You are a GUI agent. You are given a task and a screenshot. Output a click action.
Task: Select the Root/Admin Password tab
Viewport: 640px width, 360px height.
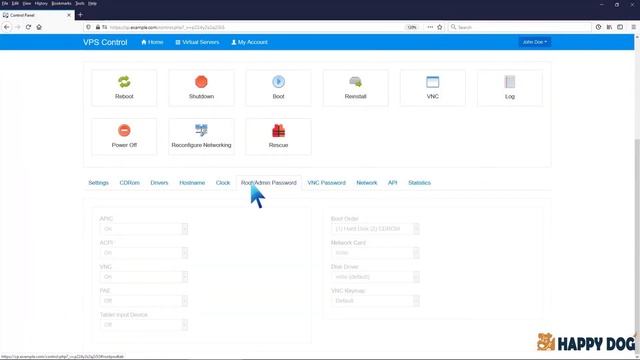click(x=269, y=182)
